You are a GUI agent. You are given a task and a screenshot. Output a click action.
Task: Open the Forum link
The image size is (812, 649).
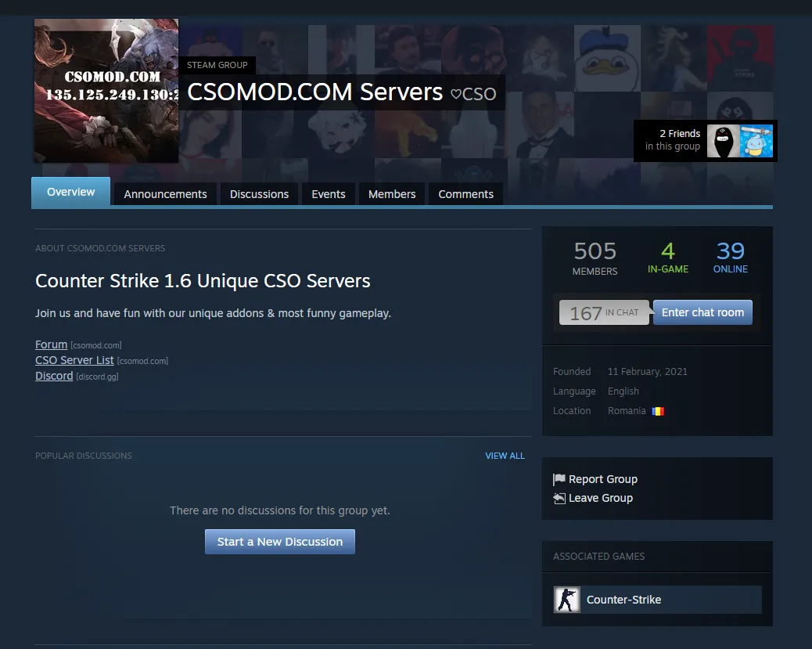pyautogui.click(x=52, y=344)
